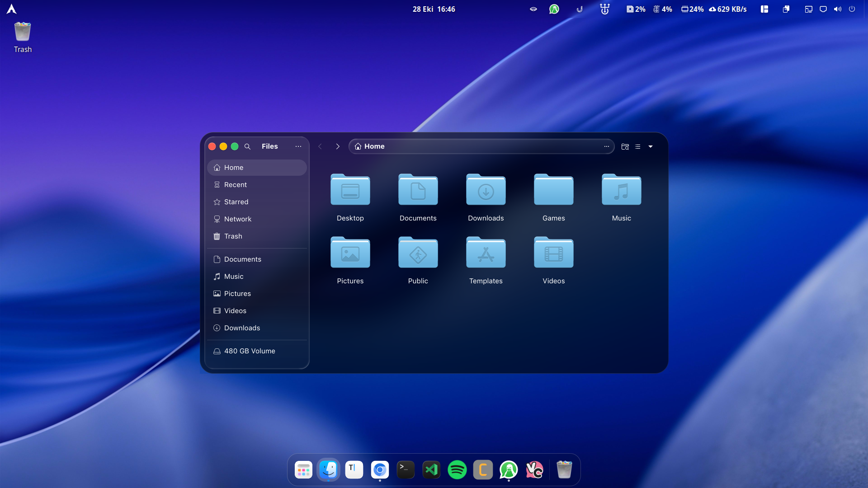Open the Trash icon on the desktop
Viewport: 868px width, 488px height.
point(23,37)
